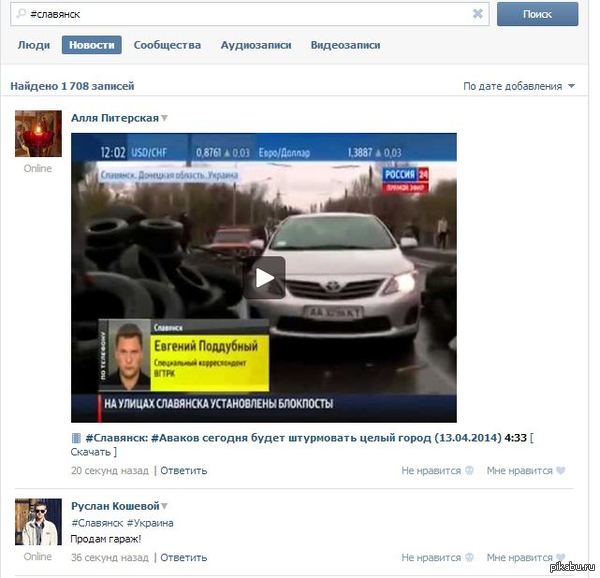Open the video title link #Славянск: #Аваков
Screen dimensions: 600x578
[293, 438]
